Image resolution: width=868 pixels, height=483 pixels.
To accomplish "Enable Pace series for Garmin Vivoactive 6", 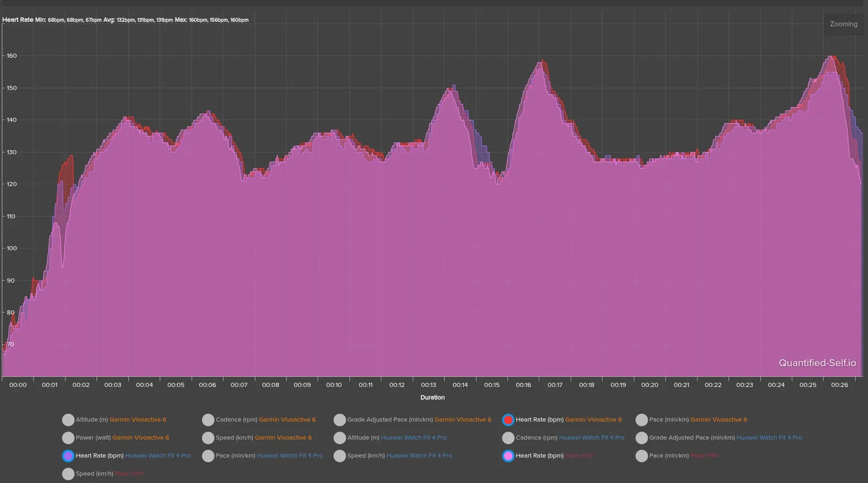I will (642, 420).
